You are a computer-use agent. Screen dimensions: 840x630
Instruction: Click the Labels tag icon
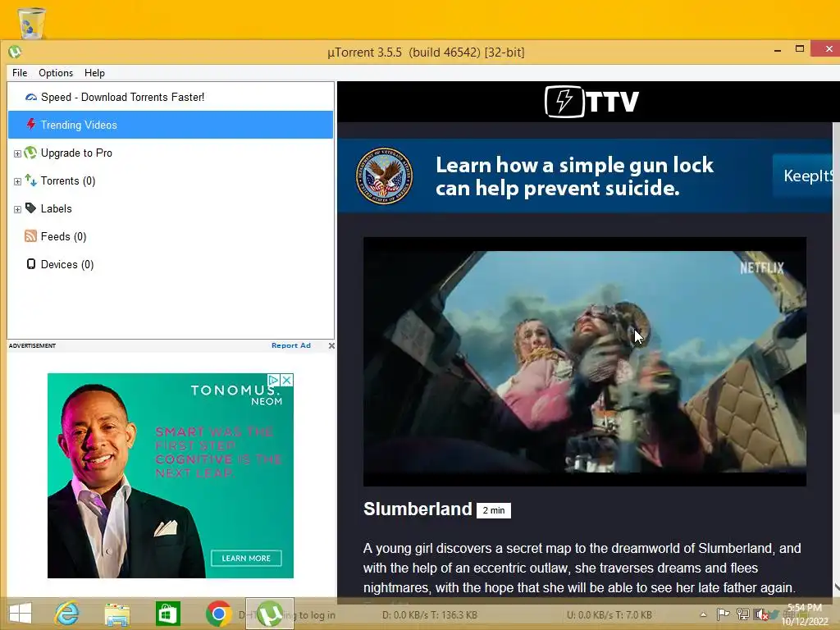click(x=30, y=208)
